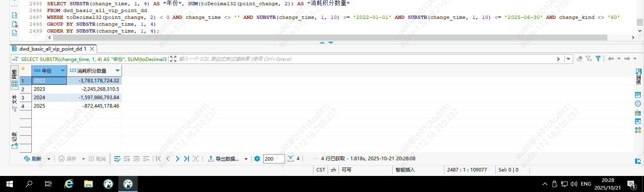Viewport: 644px width, 192px height.
Task: Open the 导出数据 export dropdown arrow
Action: coord(246,159)
